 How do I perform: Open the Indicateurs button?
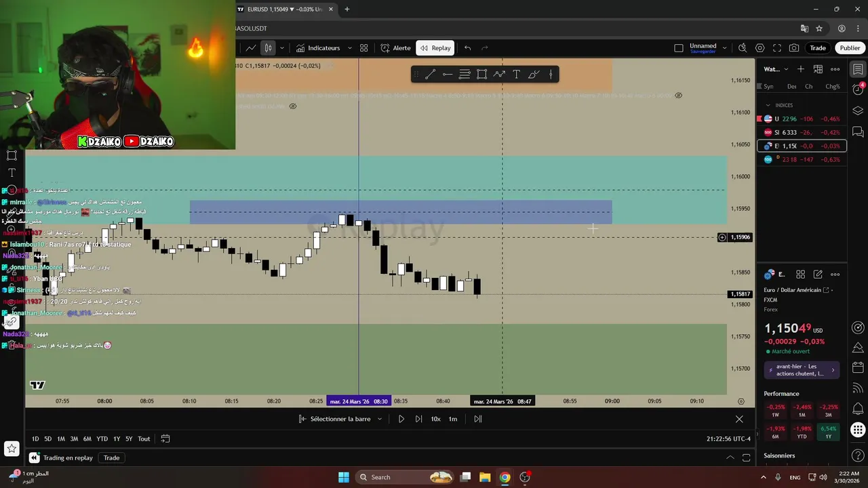click(x=318, y=48)
